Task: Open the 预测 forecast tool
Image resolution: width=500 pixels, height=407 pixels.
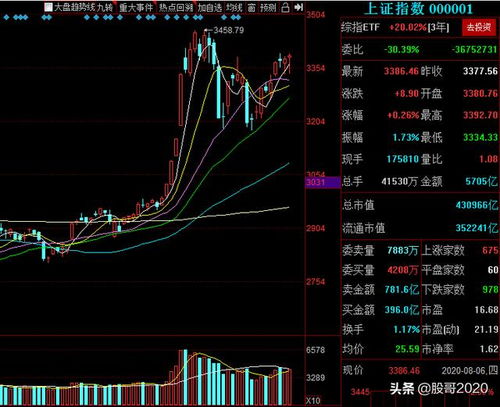Action: click(x=268, y=7)
